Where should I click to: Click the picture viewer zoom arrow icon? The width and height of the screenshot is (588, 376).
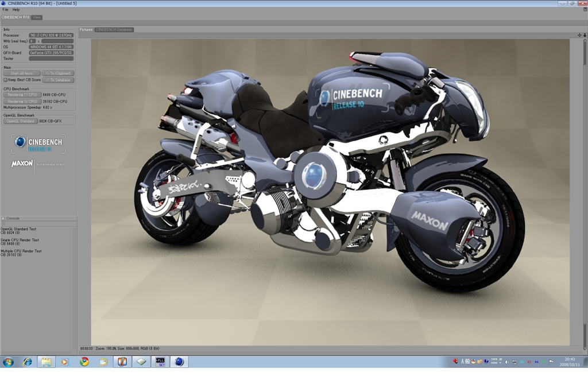[x=585, y=35]
